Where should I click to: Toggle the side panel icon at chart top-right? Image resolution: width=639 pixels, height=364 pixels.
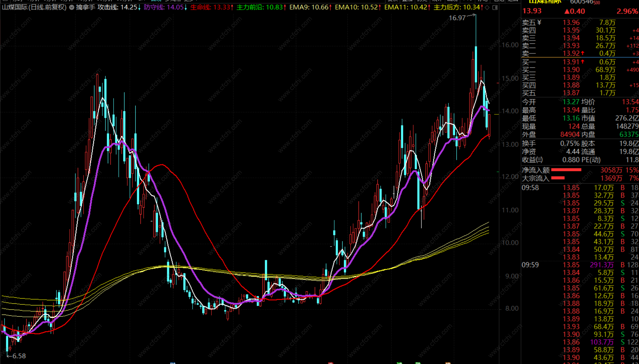[495, 7]
